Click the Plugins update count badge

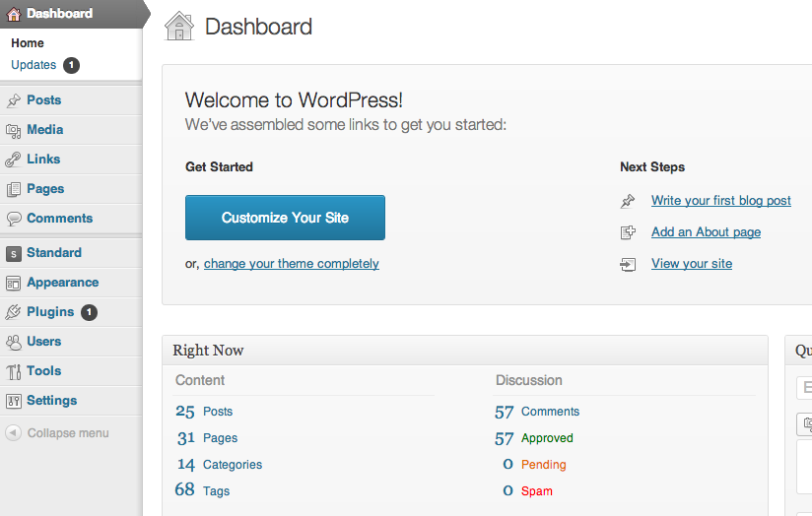[x=89, y=312]
